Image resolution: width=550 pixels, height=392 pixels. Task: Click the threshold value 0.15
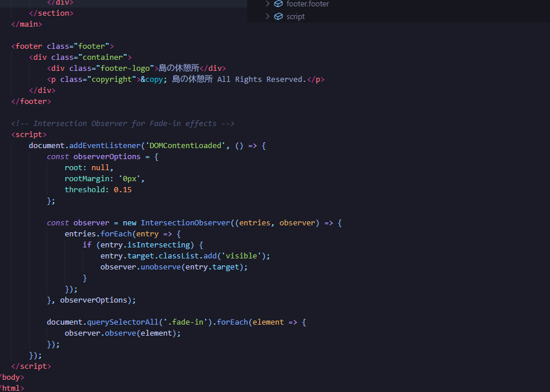coord(122,190)
